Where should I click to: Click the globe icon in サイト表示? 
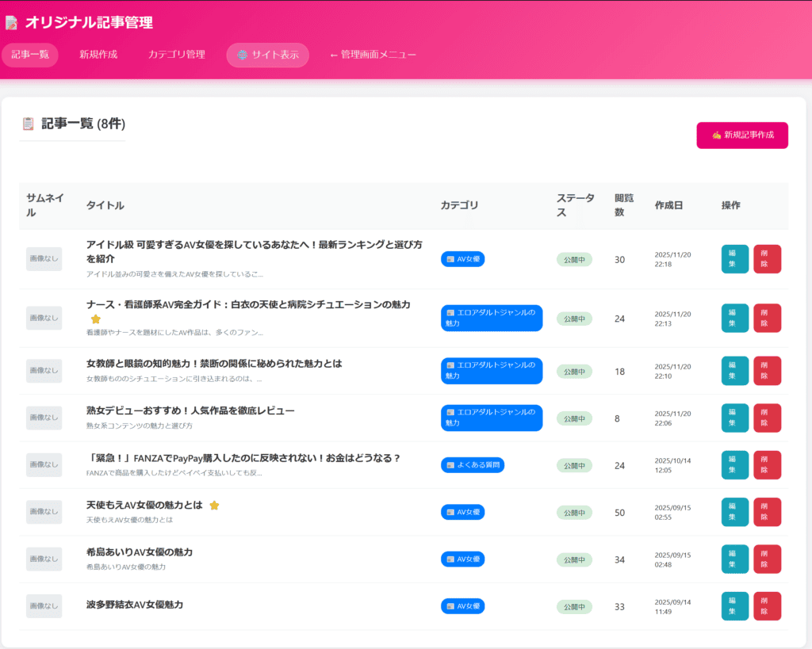coord(242,55)
